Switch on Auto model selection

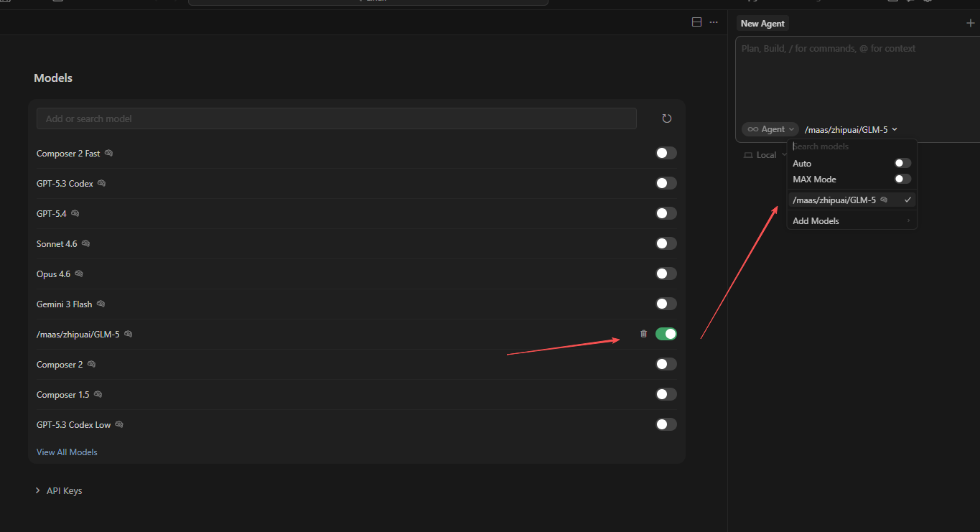902,163
